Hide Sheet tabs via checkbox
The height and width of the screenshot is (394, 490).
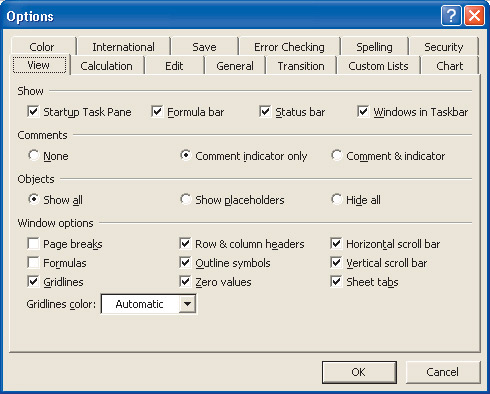tap(336, 281)
